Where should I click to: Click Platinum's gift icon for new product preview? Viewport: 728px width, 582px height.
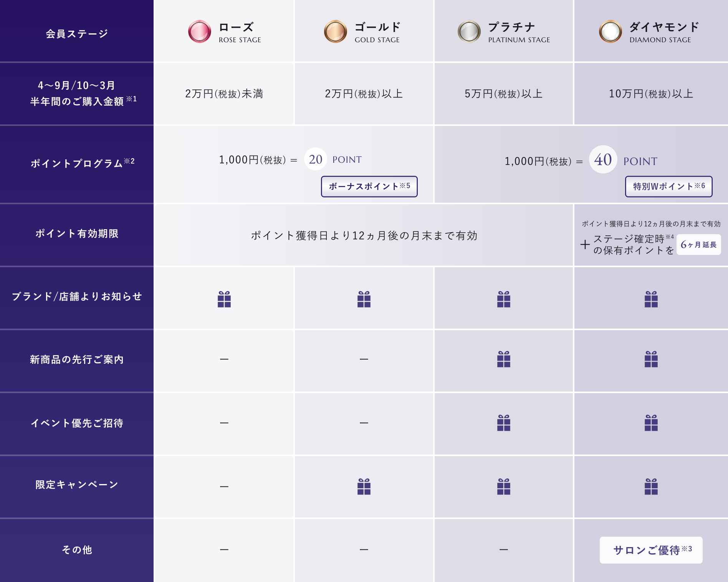pos(503,359)
